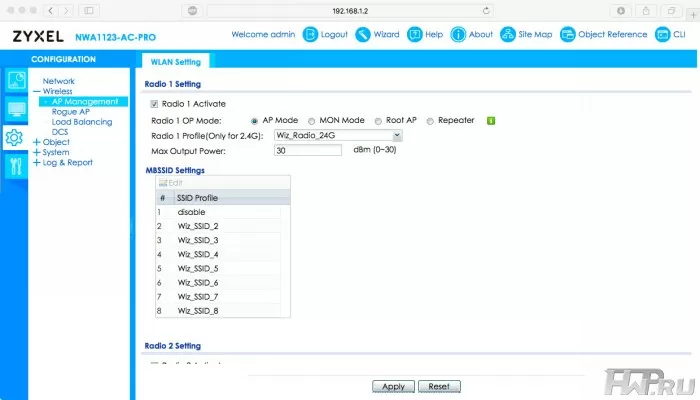
Task: Launch the CLI icon
Action: 662,34
